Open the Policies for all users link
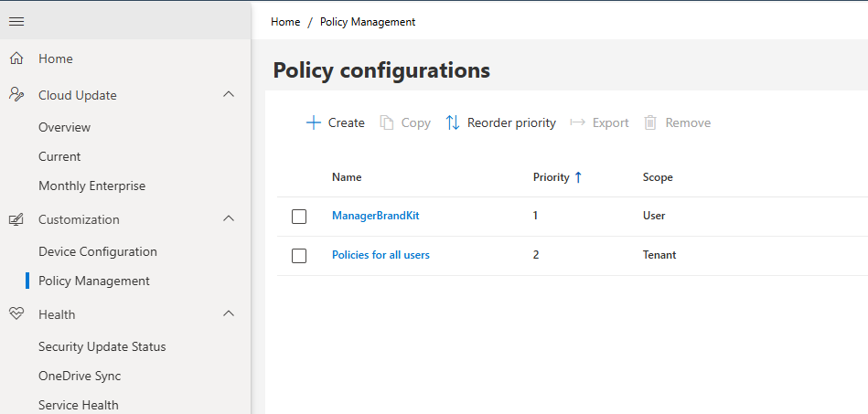This screenshot has width=868, height=414. (380, 255)
